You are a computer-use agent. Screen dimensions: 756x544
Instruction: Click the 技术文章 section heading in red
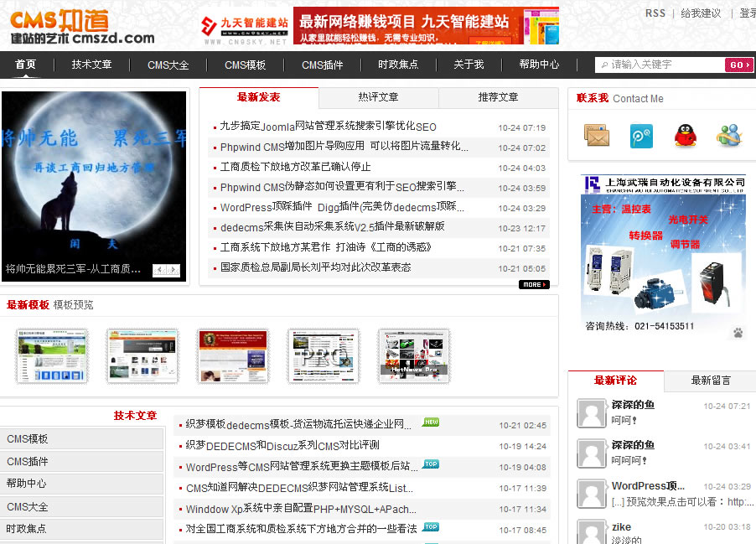[136, 415]
